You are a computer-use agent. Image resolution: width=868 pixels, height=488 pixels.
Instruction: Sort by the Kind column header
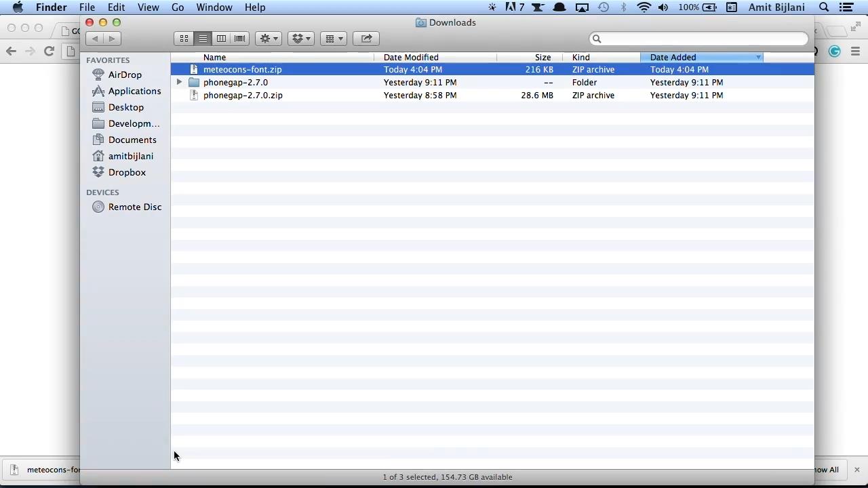(x=601, y=58)
